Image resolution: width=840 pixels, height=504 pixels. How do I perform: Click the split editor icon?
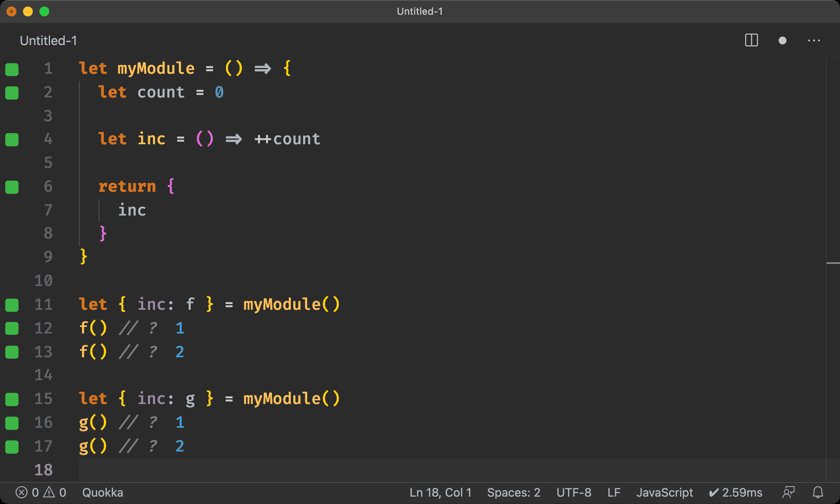click(x=751, y=40)
